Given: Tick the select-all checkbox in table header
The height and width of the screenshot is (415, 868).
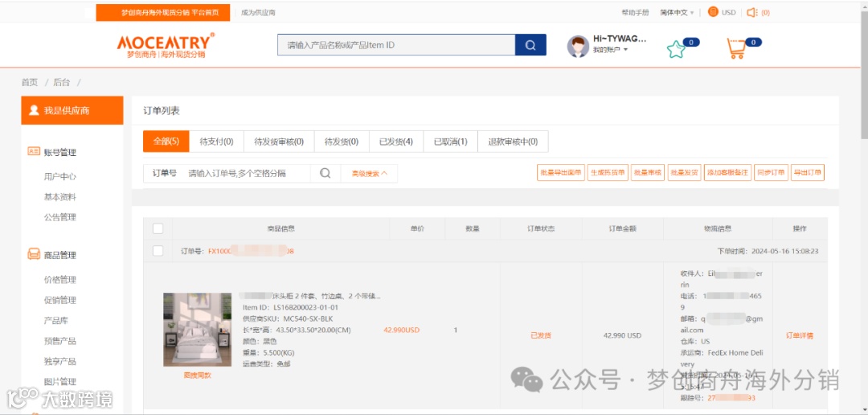Looking at the screenshot, I should [x=158, y=228].
